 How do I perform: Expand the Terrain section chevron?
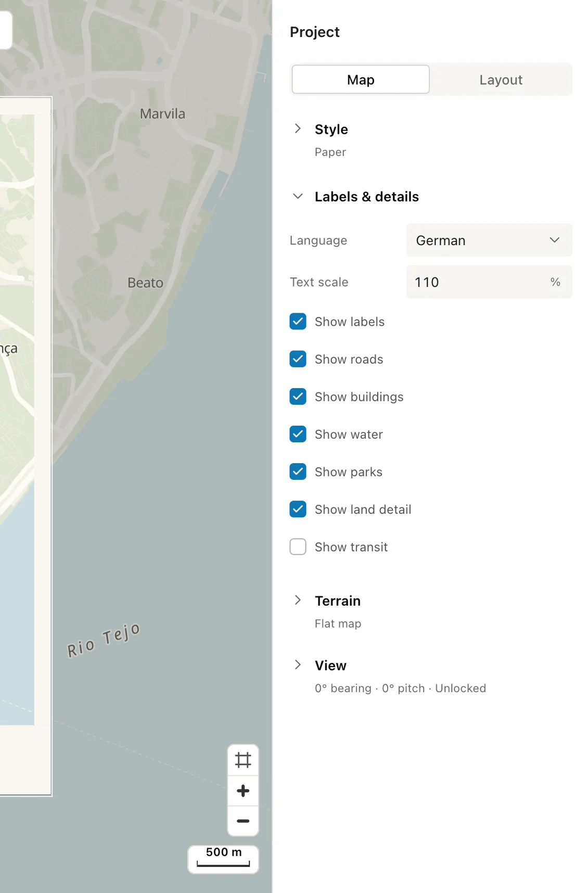pyautogui.click(x=298, y=600)
